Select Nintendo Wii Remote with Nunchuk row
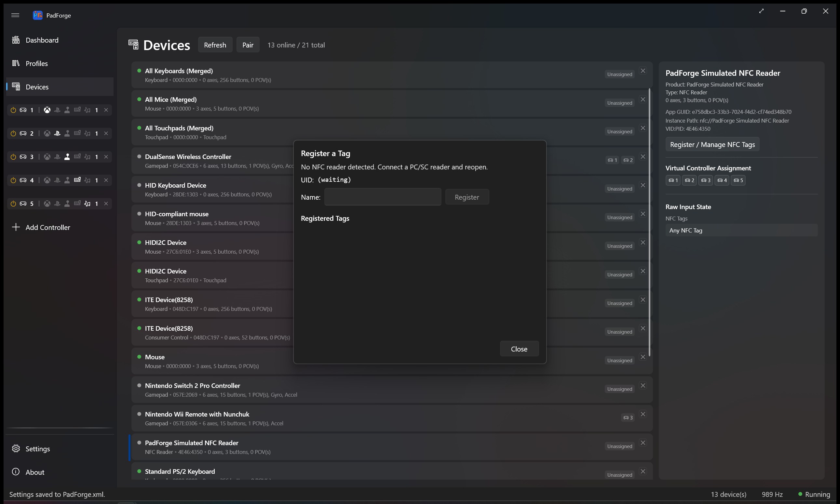Image resolution: width=840 pixels, height=504 pixels. 392,418
